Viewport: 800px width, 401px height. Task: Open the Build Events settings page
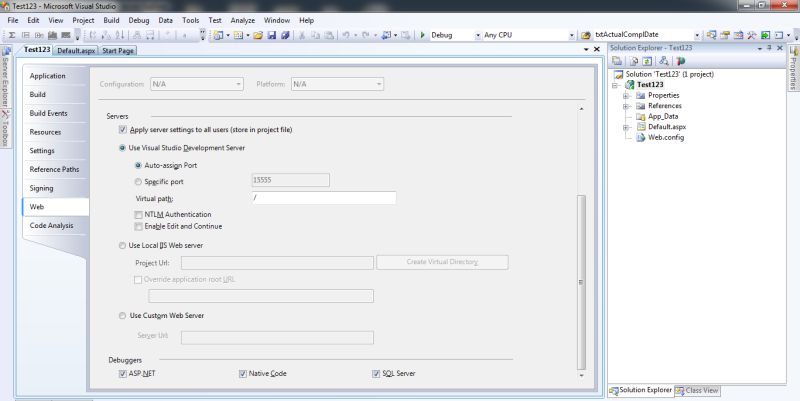tap(48, 113)
